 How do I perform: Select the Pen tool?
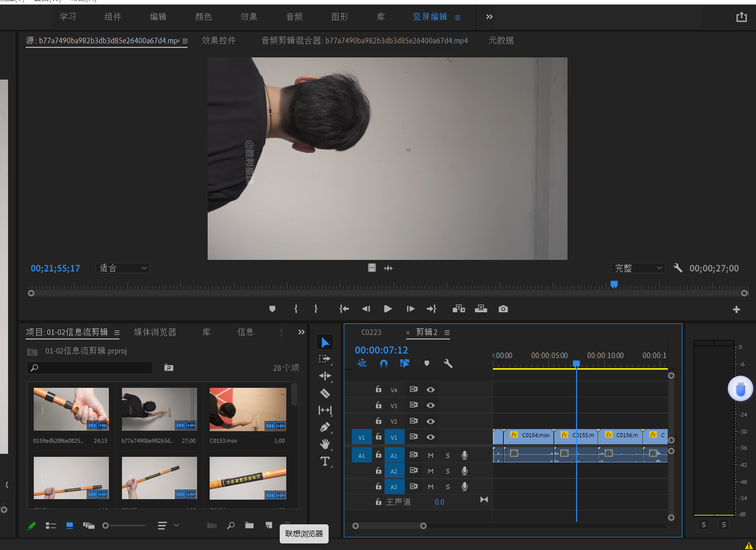[325, 428]
